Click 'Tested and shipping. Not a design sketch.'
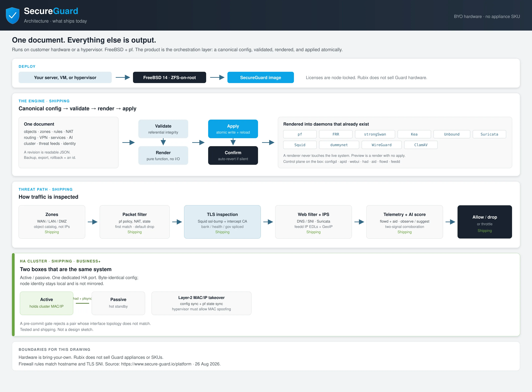 [x=57, y=329]
